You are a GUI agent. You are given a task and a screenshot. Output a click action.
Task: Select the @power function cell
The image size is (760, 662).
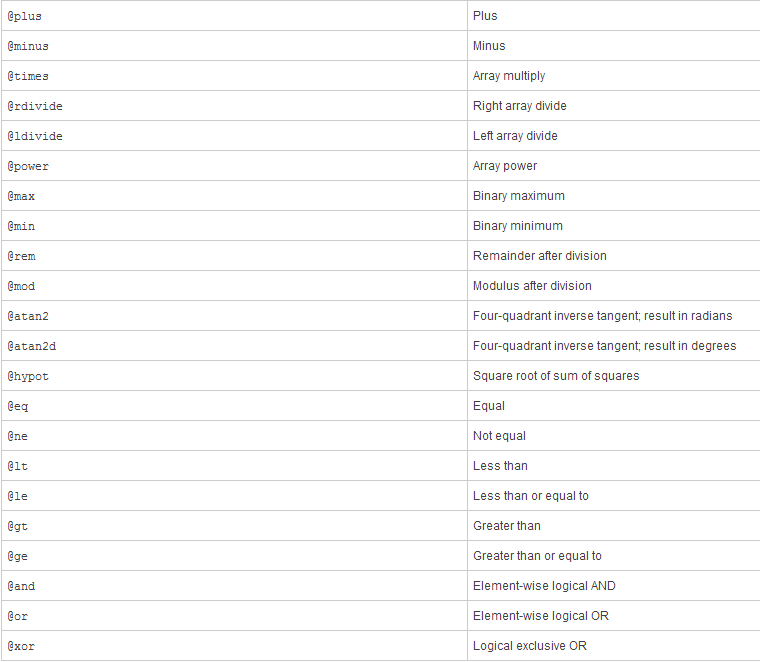[235, 166]
